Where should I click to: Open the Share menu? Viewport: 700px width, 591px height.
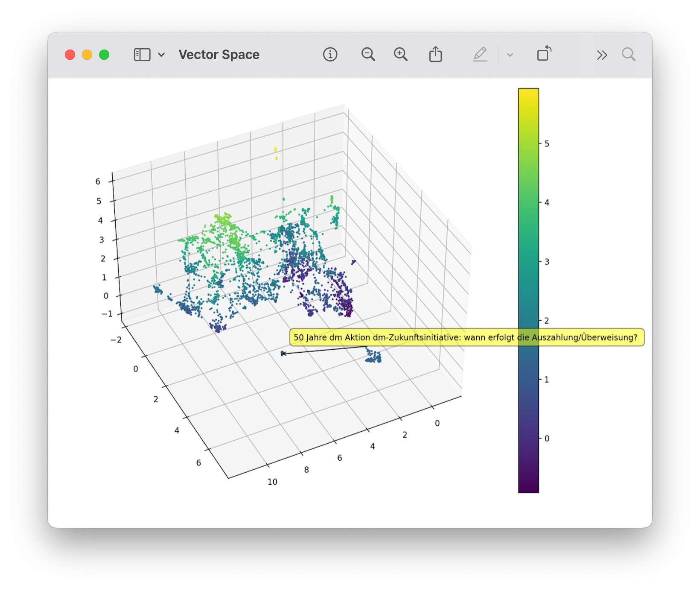click(435, 54)
